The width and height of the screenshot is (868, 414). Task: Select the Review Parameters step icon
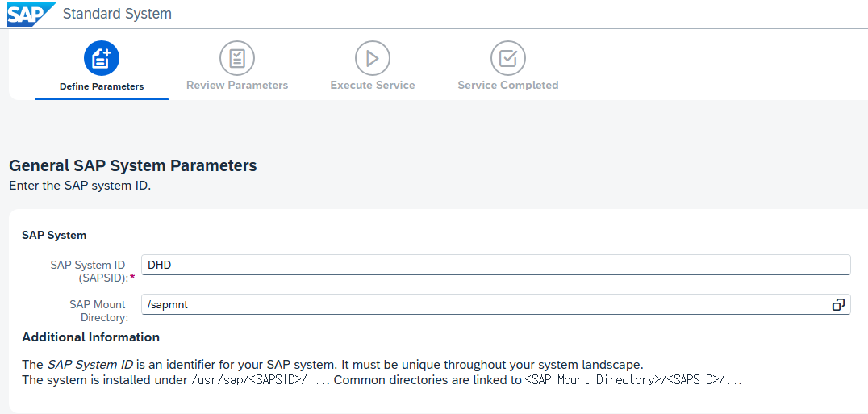coord(237,58)
